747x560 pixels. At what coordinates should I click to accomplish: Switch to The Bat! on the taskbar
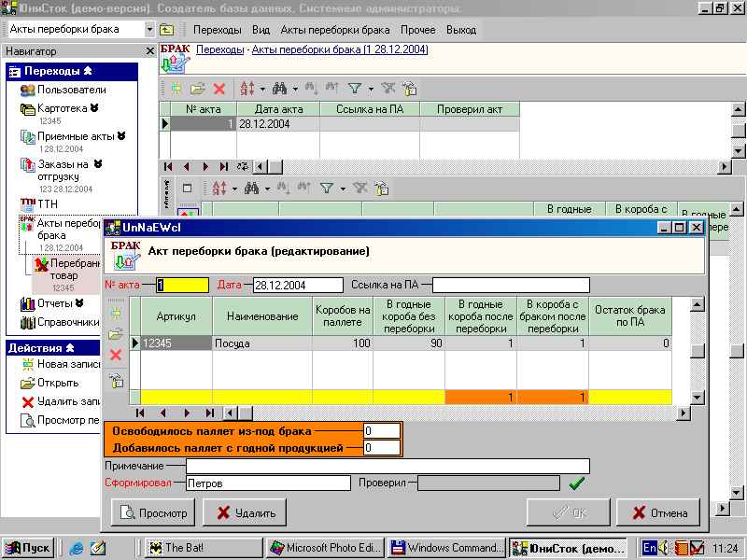(x=204, y=548)
